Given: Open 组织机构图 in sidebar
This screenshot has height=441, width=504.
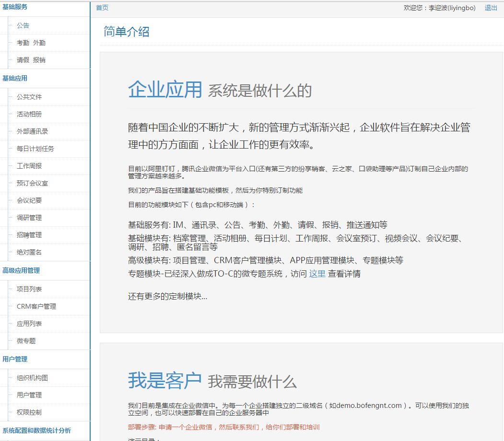Looking at the screenshot, I should click(x=32, y=378).
